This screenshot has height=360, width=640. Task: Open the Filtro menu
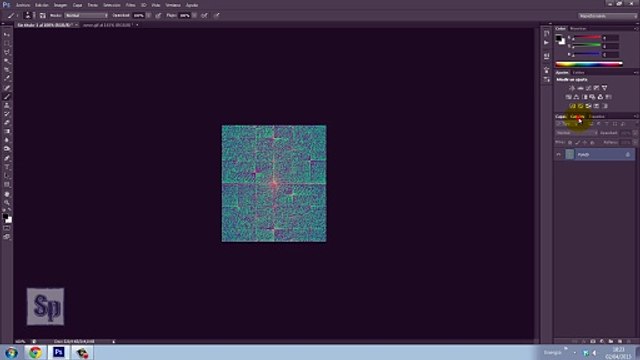(x=131, y=5)
